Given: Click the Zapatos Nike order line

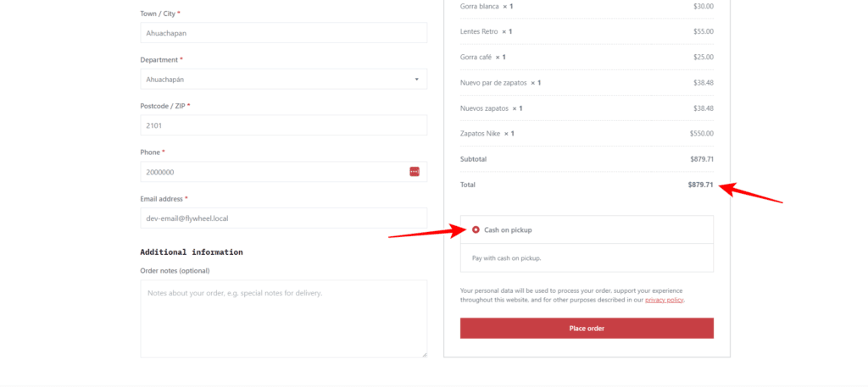Looking at the screenshot, I should coord(587,134).
